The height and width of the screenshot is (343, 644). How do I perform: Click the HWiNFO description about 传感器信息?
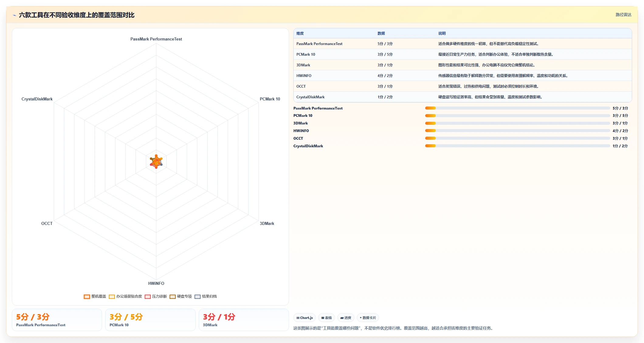pyautogui.click(x=504, y=76)
